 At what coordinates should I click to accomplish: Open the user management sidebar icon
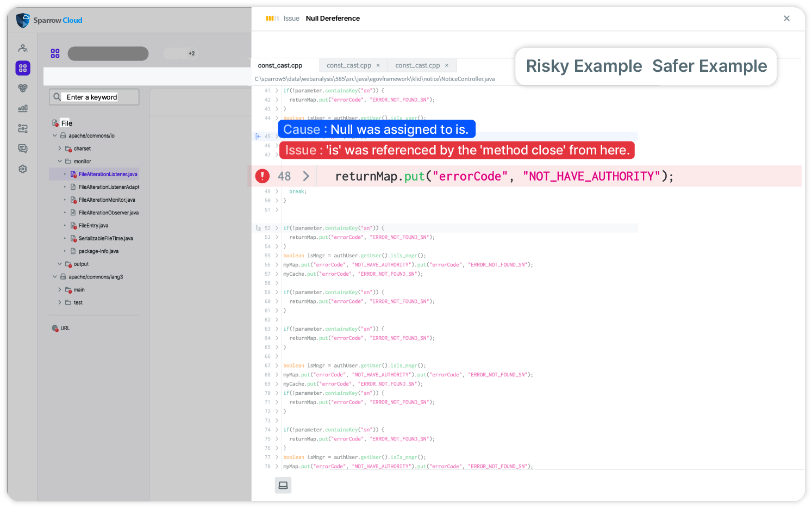pos(23,48)
